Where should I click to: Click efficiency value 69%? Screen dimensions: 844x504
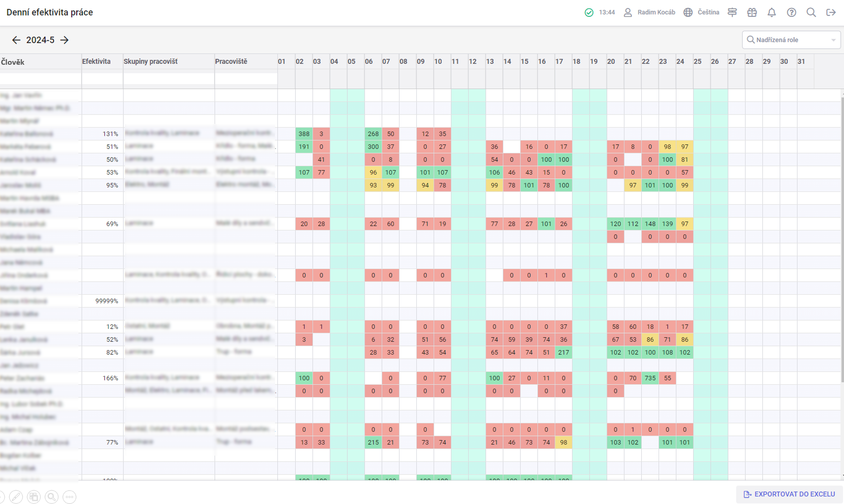point(112,224)
